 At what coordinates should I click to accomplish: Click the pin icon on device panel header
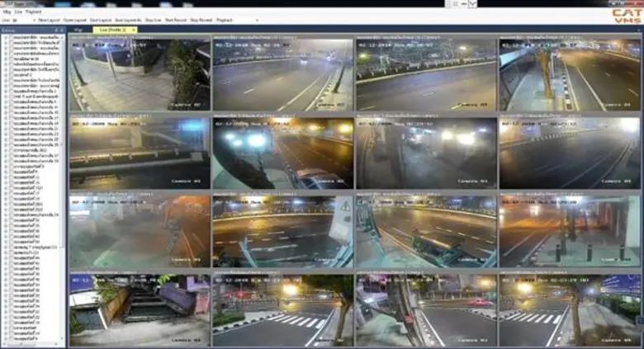pyautogui.click(x=56, y=29)
